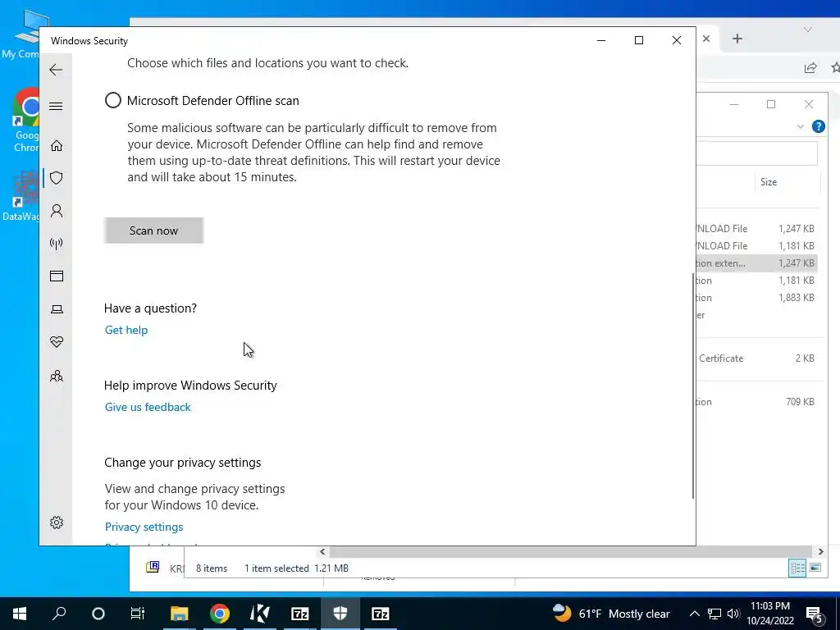Click the Windows Security vertical scrollbar
Image resolution: width=840 pixels, height=630 pixels.
tap(693, 386)
